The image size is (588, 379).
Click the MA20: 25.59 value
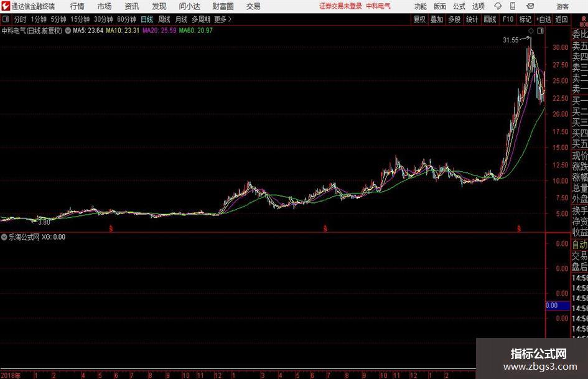[159, 30]
